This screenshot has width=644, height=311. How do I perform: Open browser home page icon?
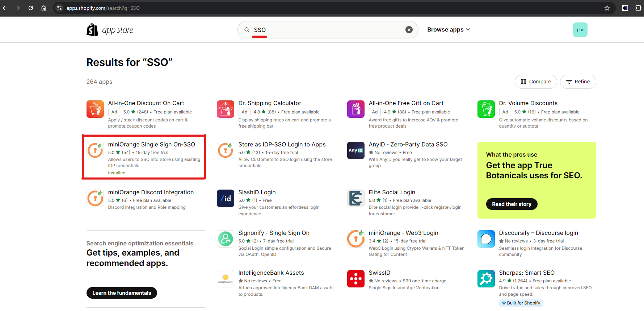pos(44,8)
